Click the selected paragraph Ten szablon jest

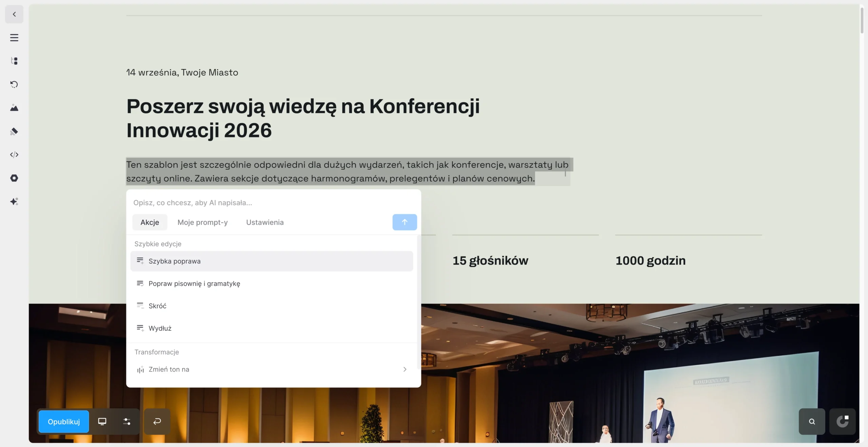point(348,172)
